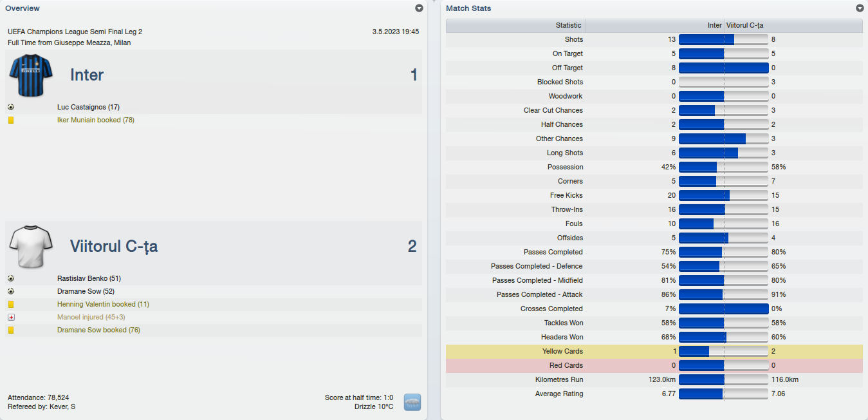Select the Yellow Cards highlighted row

pos(654,351)
